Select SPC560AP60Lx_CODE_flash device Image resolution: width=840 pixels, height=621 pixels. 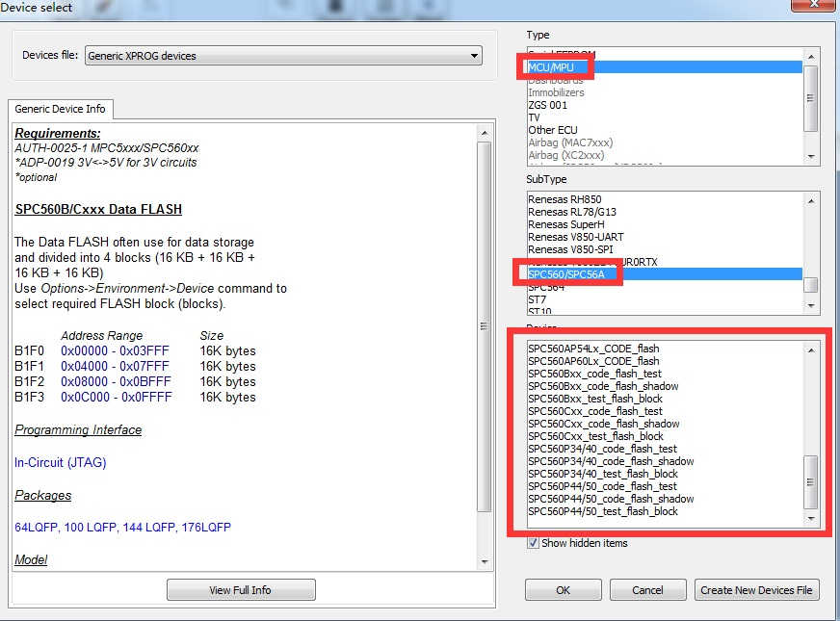click(x=665, y=361)
